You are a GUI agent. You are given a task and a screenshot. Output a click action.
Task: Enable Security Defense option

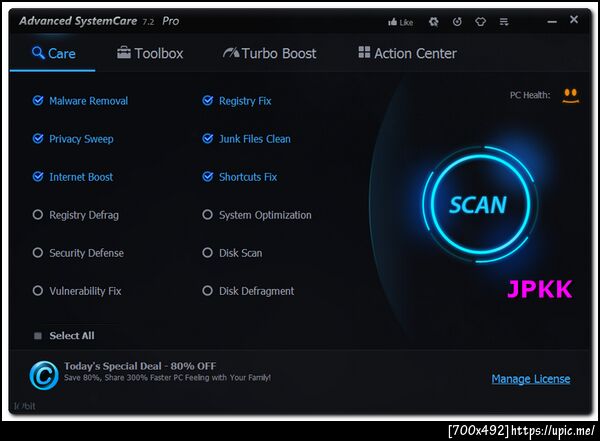38,253
